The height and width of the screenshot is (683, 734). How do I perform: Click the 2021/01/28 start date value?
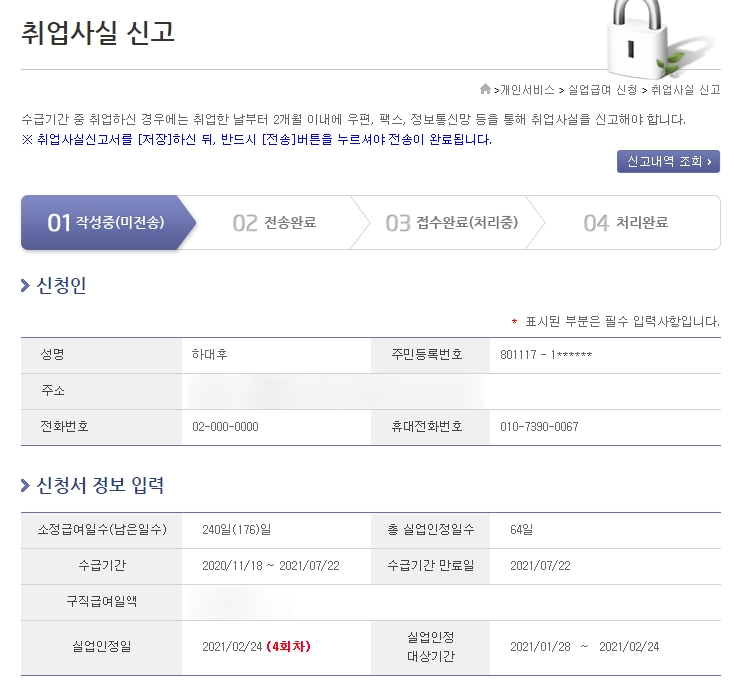coord(540,647)
